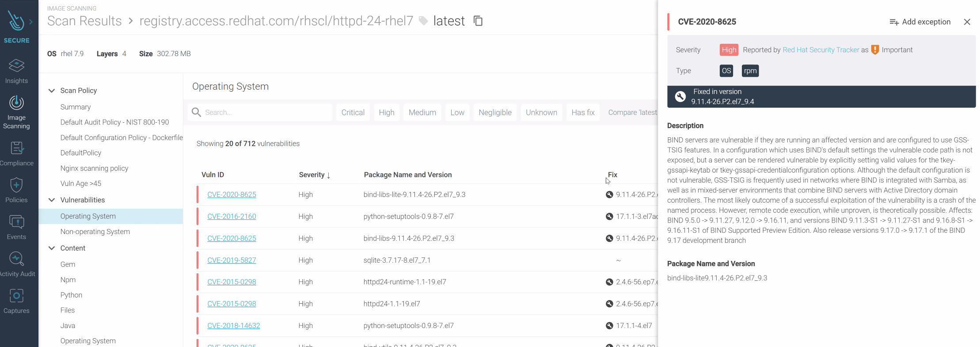Toggle the Negligible severity filter
The height and width of the screenshot is (347, 980).
[495, 113]
